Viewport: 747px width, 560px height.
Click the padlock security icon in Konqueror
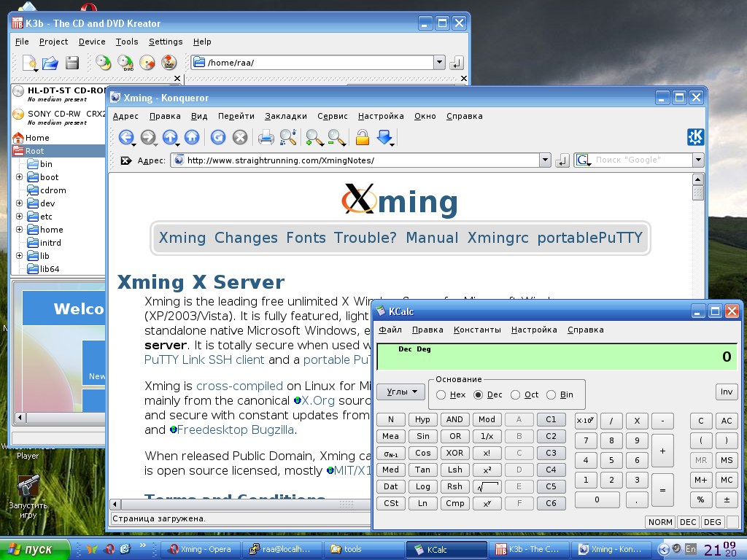[361, 137]
